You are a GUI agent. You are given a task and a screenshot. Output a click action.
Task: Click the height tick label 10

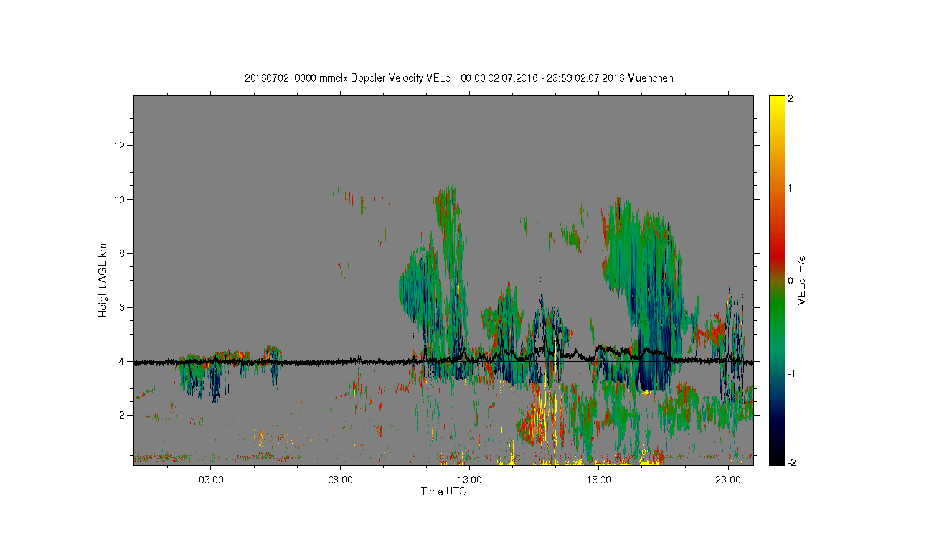(x=120, y=199)
